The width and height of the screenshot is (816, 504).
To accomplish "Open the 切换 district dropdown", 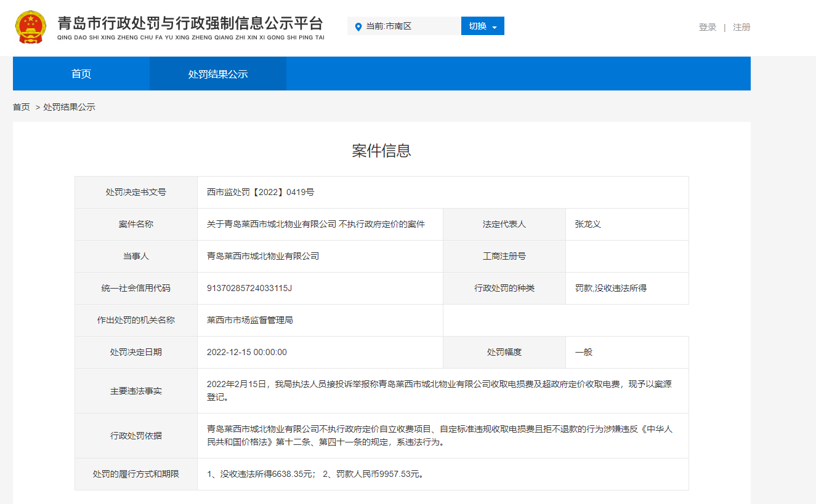I will click(x=482, y=26).
